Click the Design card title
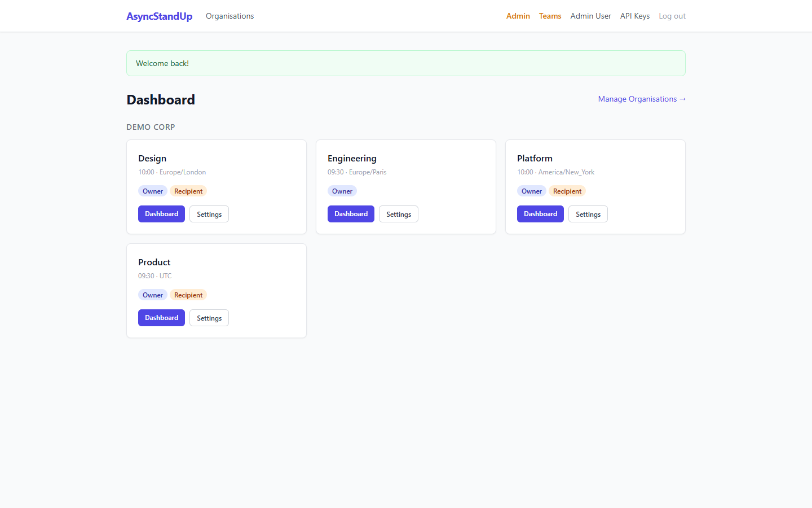The height and width of the screenshot is (508, 812). coord(152,159)
